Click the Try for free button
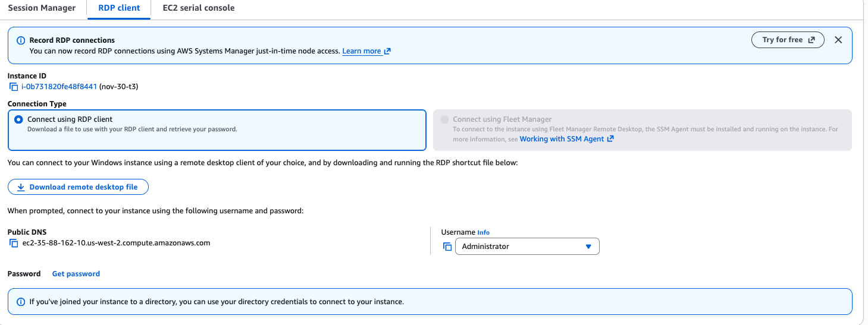 (788, 40)
